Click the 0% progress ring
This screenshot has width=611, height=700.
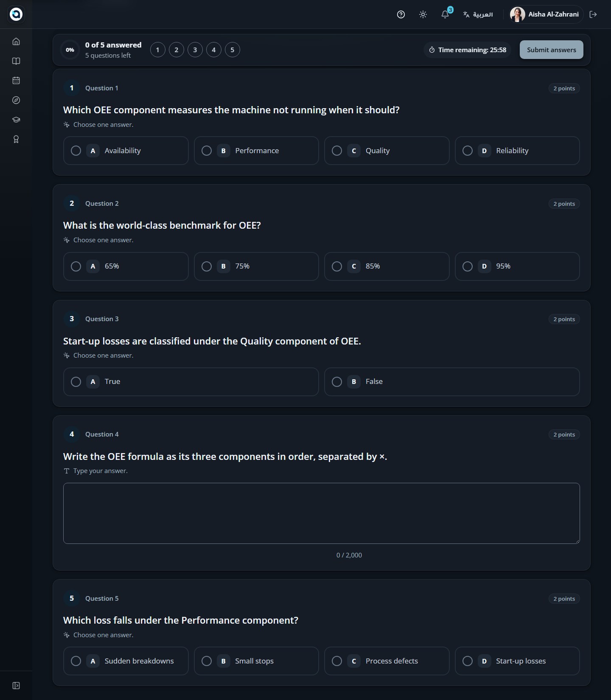pos(70,50)
